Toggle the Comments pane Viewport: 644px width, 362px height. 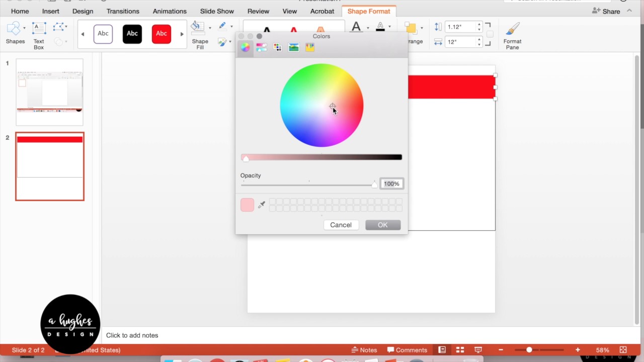coord(407,349)
